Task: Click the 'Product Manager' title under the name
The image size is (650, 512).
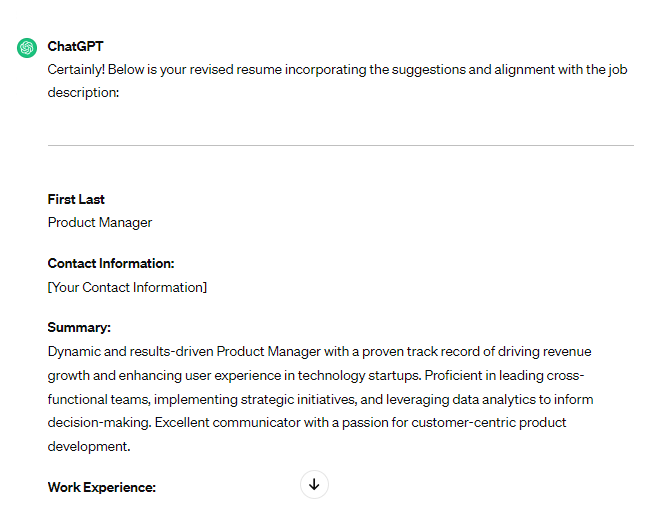Action: [100, 222]
